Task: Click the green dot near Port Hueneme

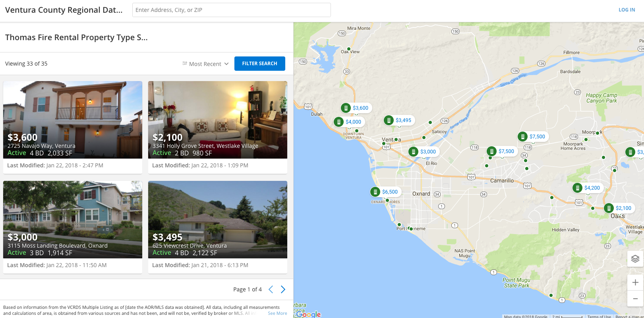Action: pos(411,229)
